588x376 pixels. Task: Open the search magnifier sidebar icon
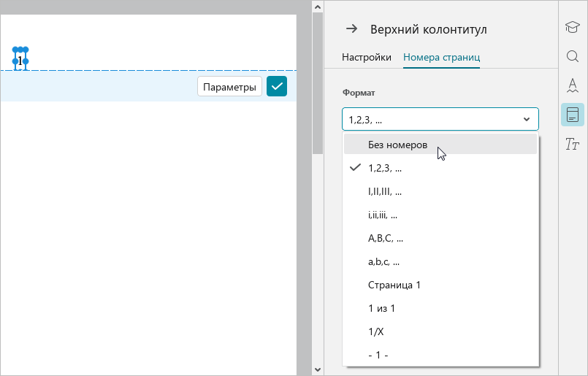572,56
